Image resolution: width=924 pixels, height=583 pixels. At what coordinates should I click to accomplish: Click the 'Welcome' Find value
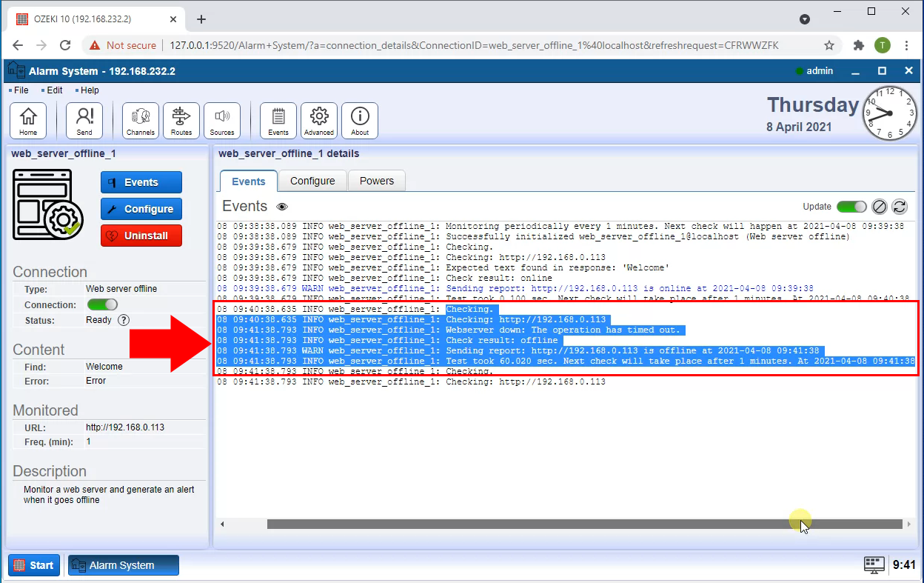pos(104,367)
